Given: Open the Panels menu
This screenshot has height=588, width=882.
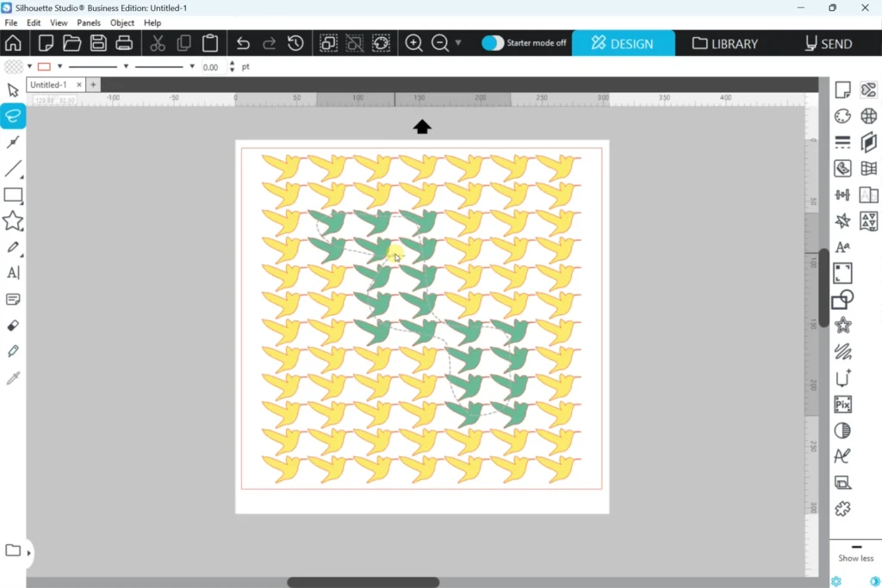Looking at the screenshot, I should point(89,22).
